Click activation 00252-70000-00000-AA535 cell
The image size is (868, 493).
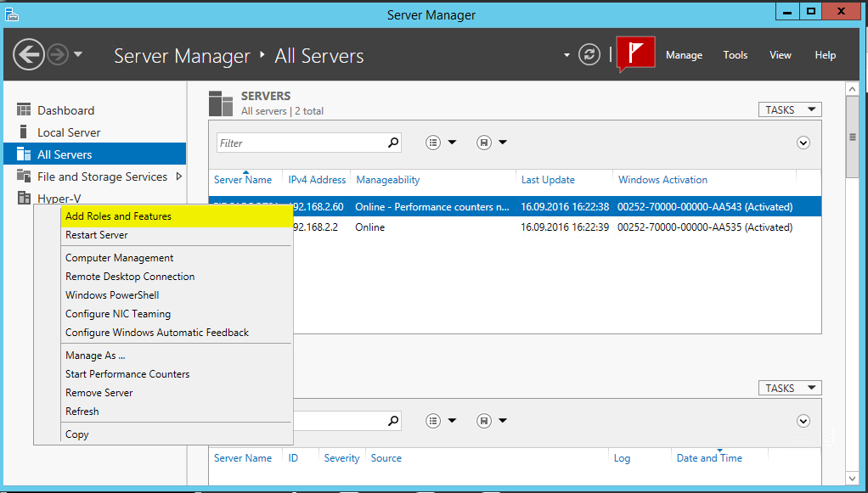click(x=705, y=227)
